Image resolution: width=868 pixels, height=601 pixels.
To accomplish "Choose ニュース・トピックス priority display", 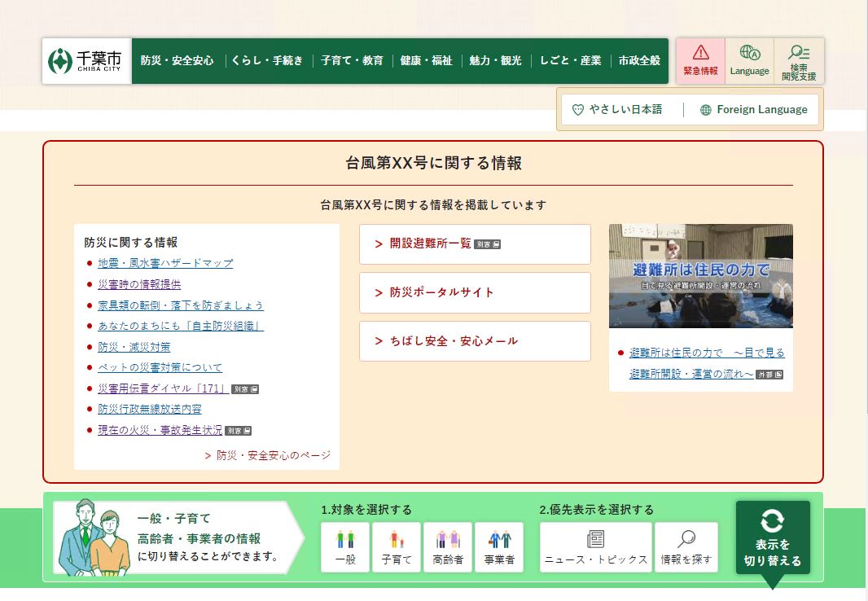I will click(595, 546).
